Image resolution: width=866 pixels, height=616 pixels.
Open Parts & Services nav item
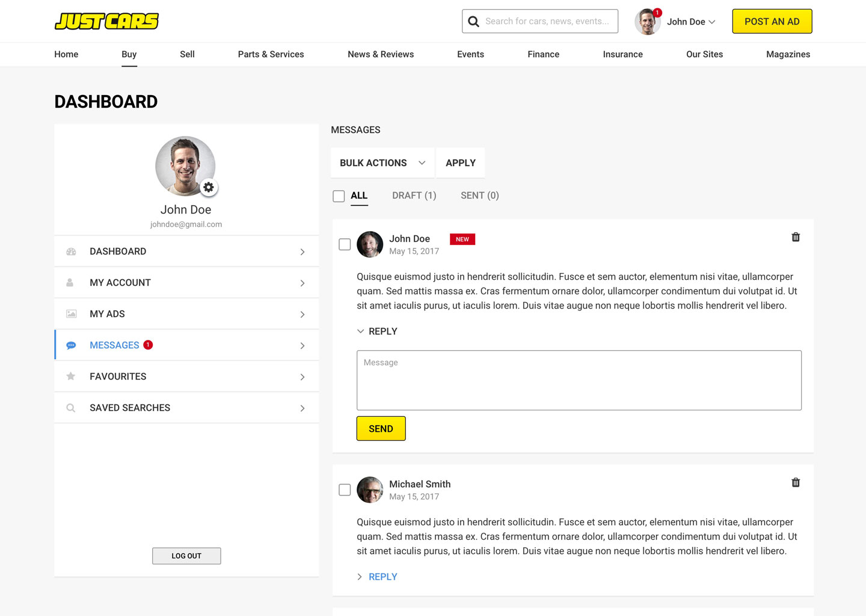[271, 54]
